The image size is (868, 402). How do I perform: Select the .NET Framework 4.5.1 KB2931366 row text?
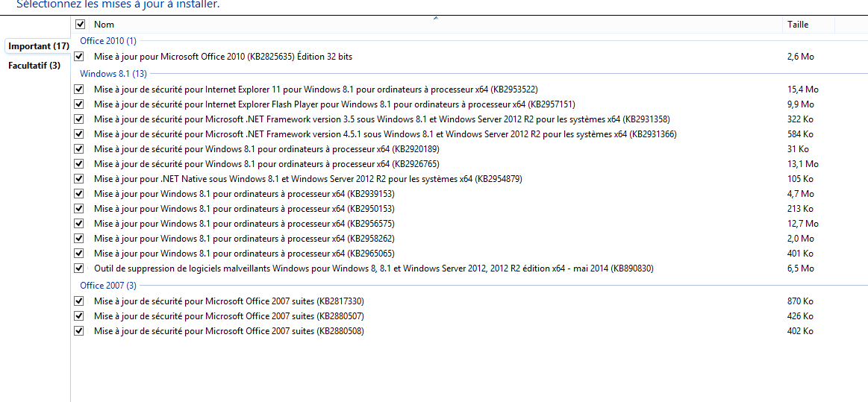point(385,134)
